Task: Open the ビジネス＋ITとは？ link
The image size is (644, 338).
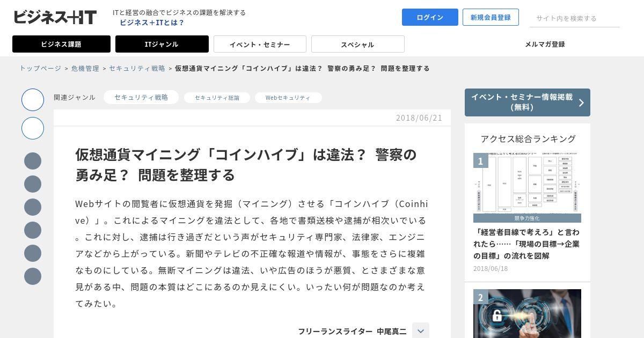Action: pos(152,23)
